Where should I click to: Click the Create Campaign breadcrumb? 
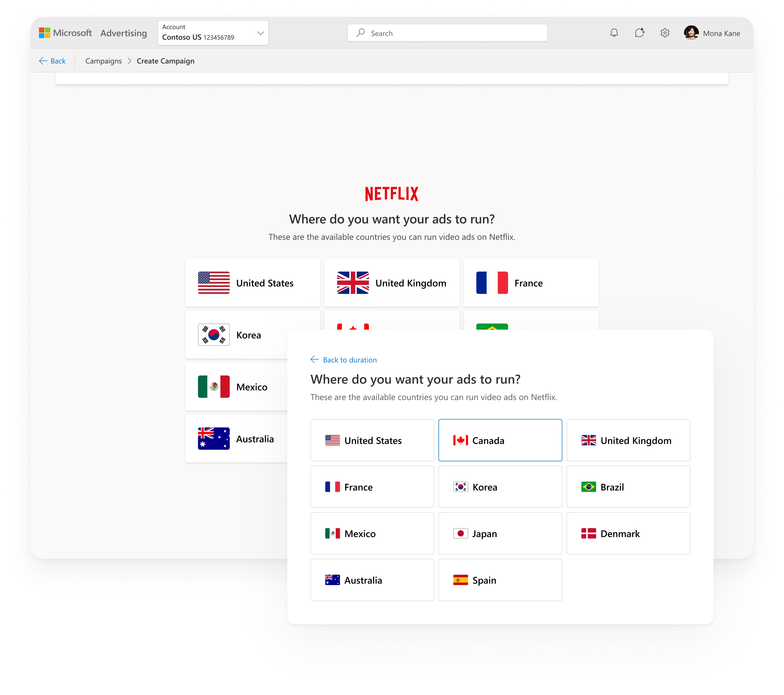[x=166, y=61]
